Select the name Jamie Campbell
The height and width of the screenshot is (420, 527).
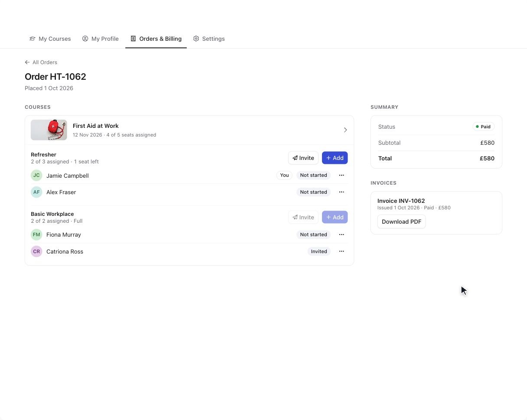coord(68,176)
